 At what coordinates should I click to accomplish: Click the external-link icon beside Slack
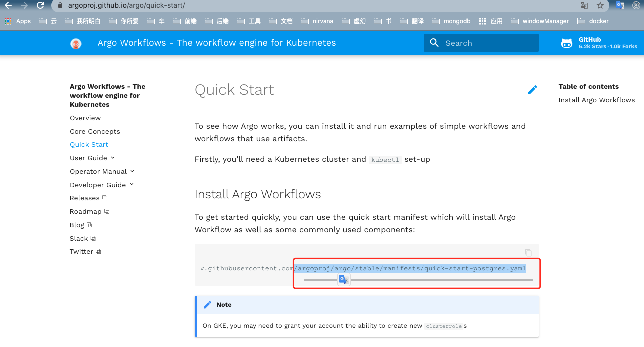pyautogui.click(x=92, y=238)
